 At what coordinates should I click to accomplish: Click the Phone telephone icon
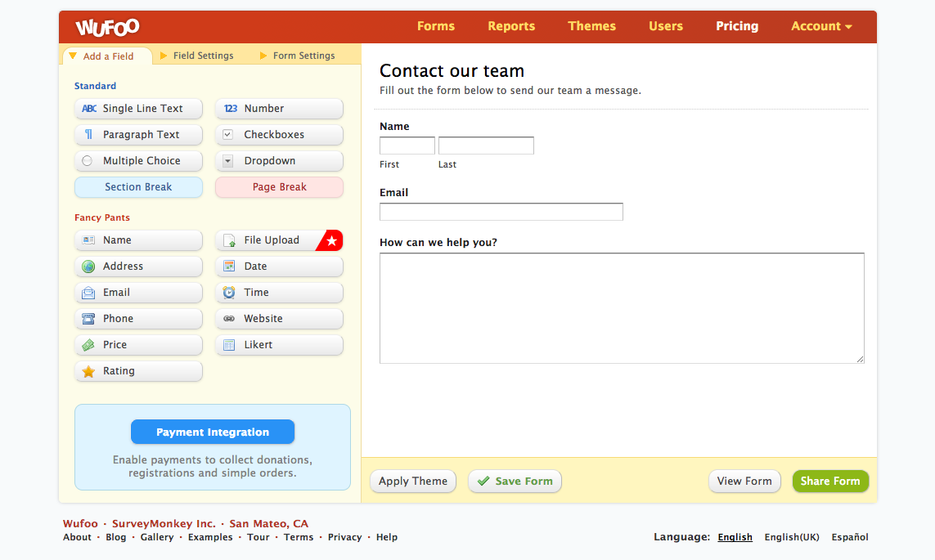click(88, 319)
